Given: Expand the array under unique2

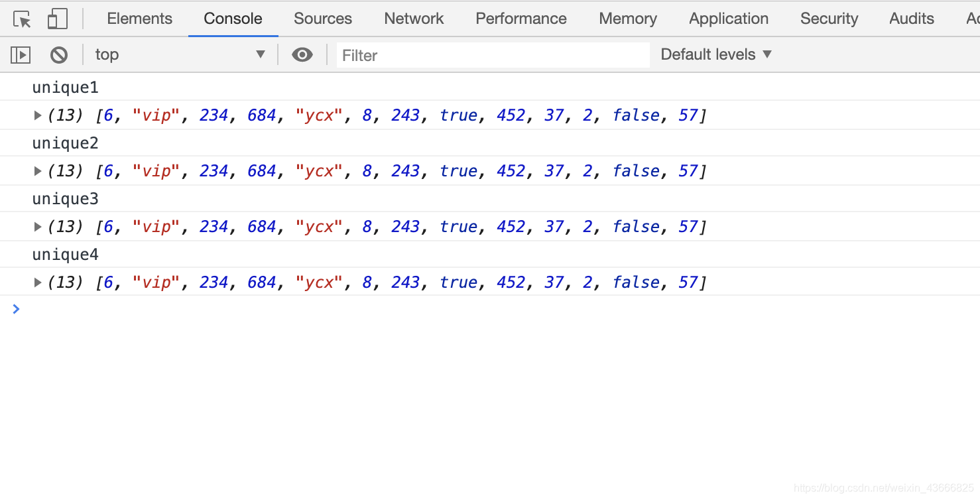Looking at the screenshot, I should pyautogui.click(x=38, y=171).
